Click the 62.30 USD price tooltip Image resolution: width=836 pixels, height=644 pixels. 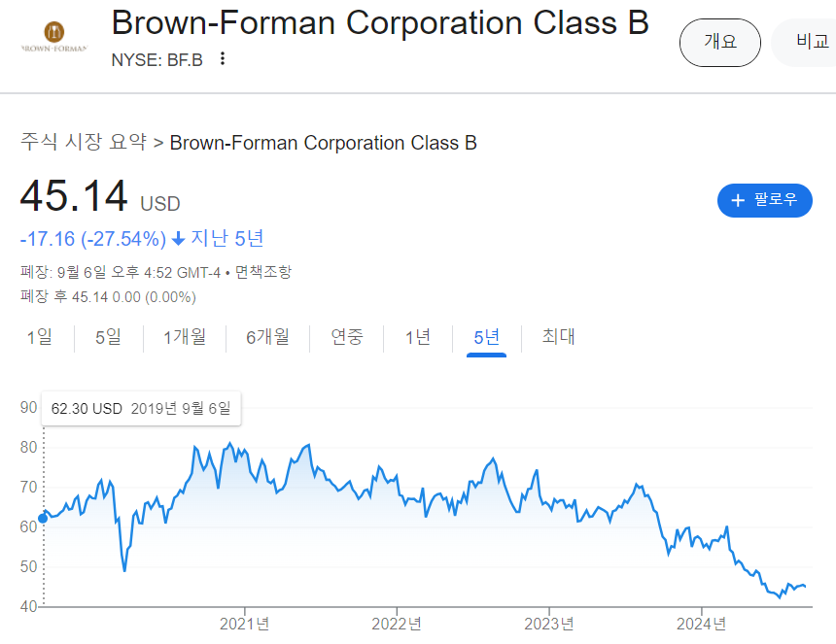pos(141,409)
